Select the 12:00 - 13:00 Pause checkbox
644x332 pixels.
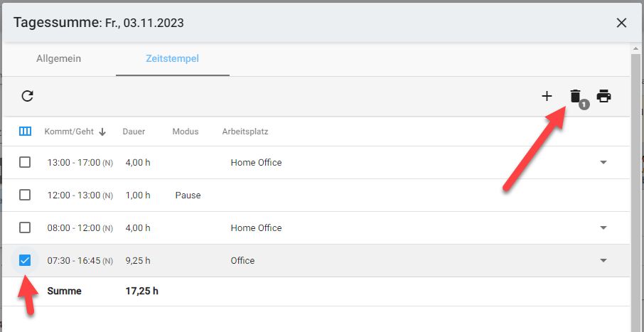(25, 195)
